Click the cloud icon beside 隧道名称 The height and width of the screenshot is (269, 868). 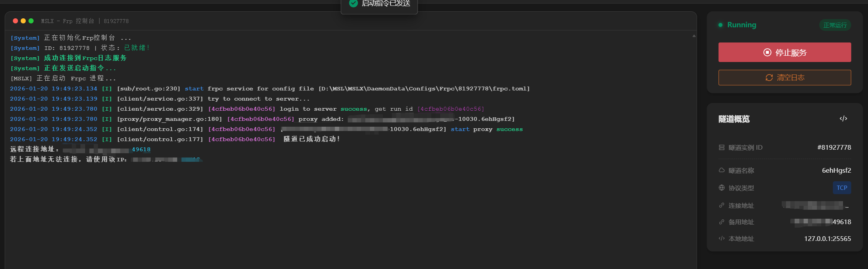tap(722, 170)
